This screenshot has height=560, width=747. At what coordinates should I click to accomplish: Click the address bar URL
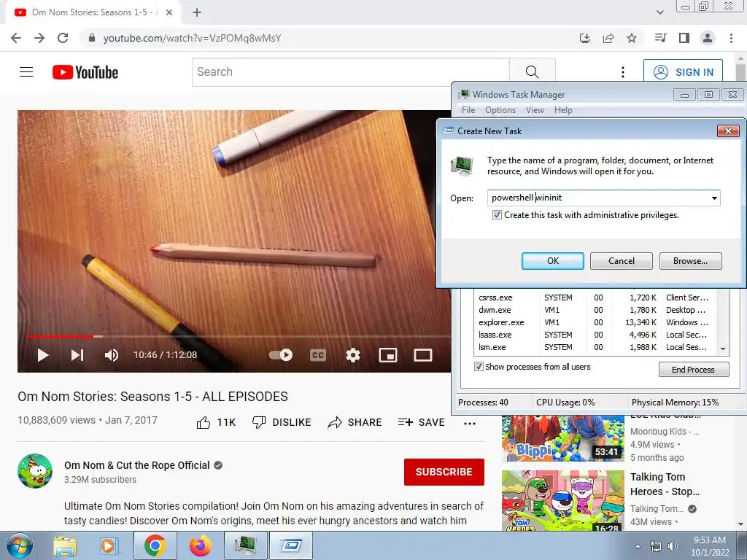pyautogui.click(x=192, y=38)
